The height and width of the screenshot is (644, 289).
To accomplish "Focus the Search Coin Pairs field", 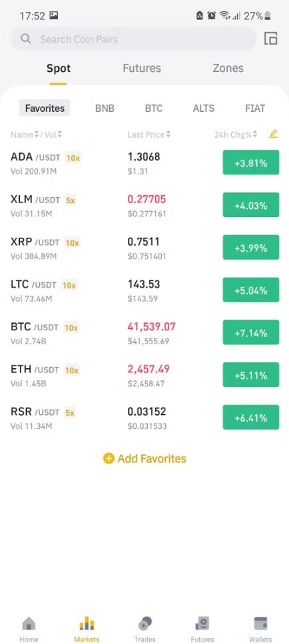I will pos(133,39).
